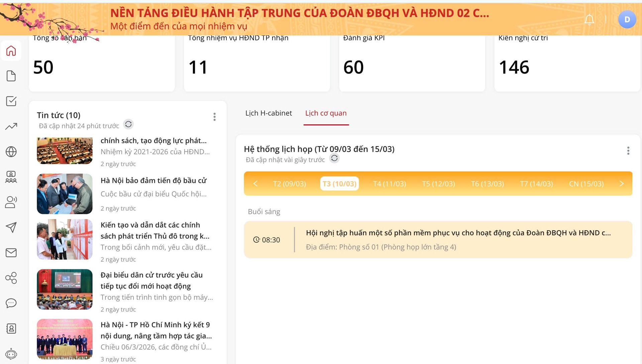Select T4 (11/03) day tab
This screenshot has width=642, height=364.
389,184
